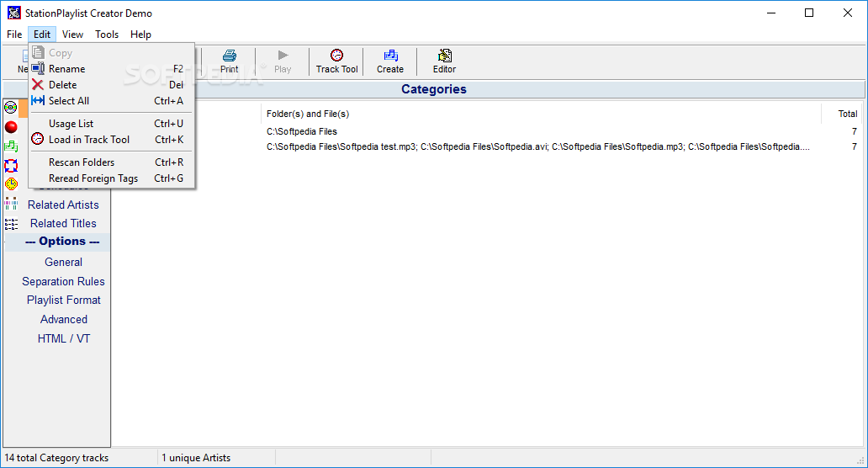The height and width of the screenshot is (468, 868).
Task: Click the Rename menu item icon
Action: [x=38, y=69]
